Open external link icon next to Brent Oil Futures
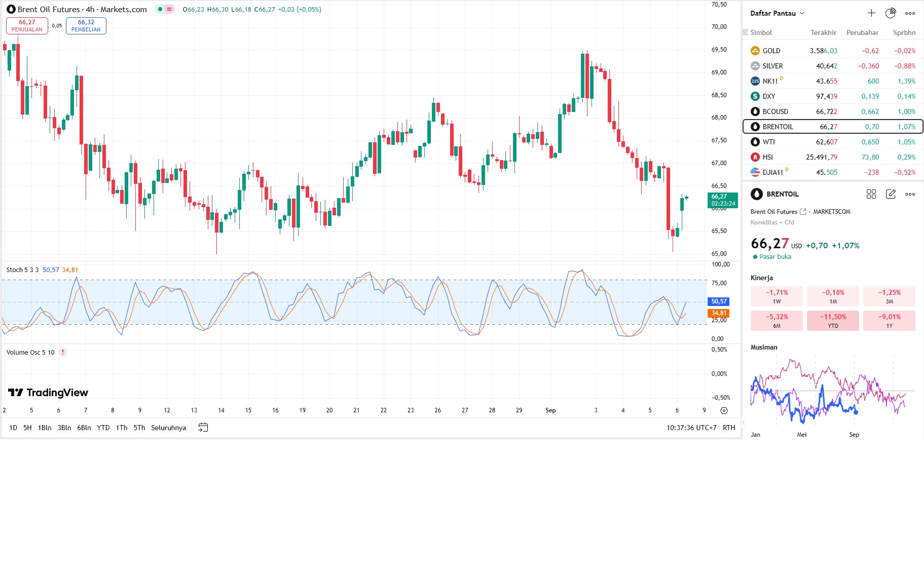 (x=803, y=212)
